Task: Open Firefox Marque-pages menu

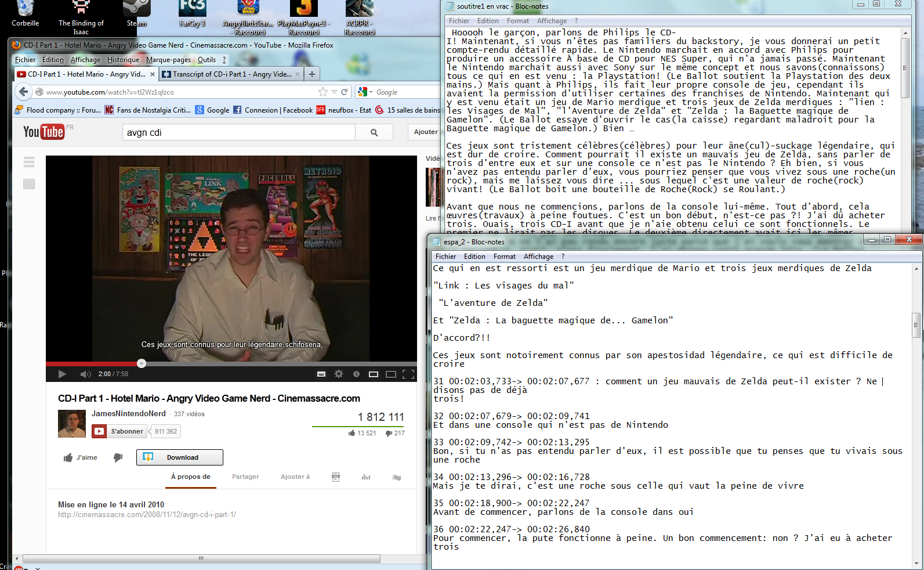Action: tap(168, 60)
